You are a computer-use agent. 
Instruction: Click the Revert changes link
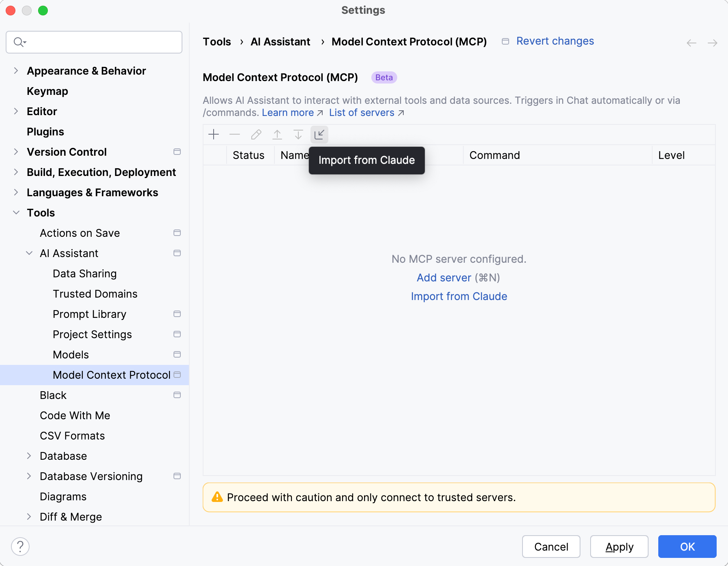(555, 41)
